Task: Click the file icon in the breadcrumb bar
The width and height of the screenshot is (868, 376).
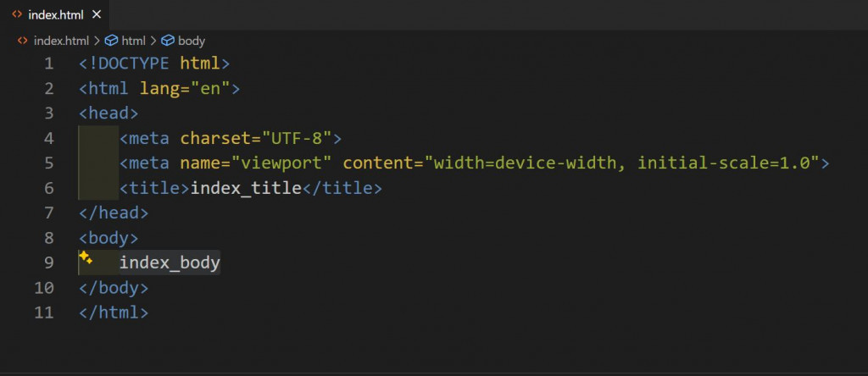Action: coord(23,40)
